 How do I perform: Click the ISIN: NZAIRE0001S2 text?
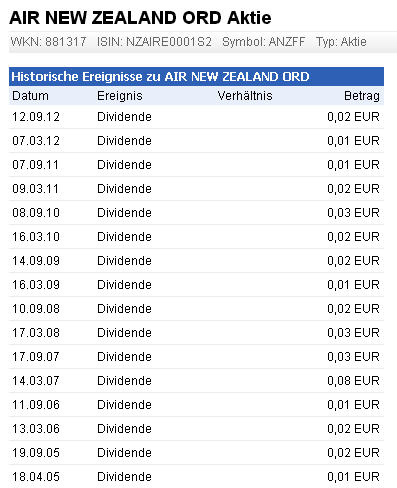(154, 42)
